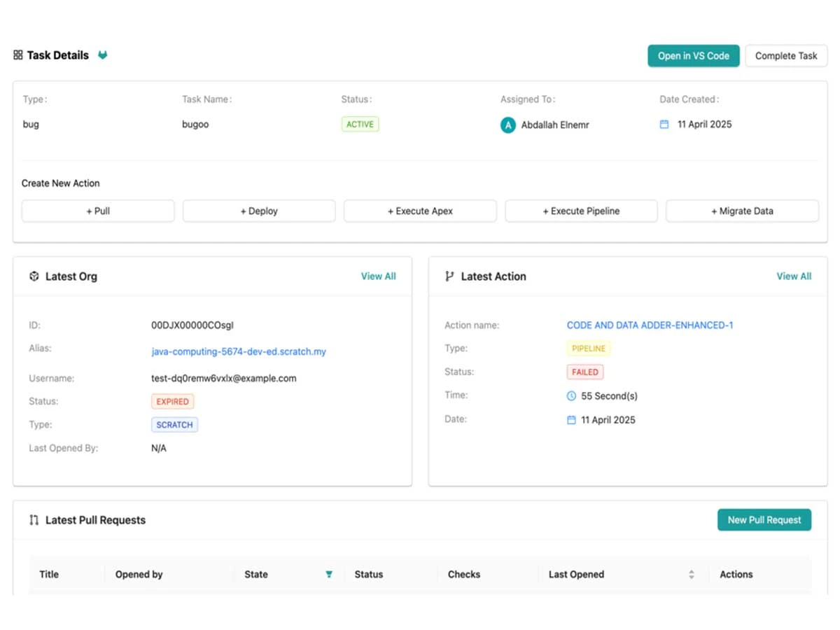The width and height of the screenshot is (840, 630).
Task: Click the GitLab fox icon beside Task Details
Action: (103, 55)
